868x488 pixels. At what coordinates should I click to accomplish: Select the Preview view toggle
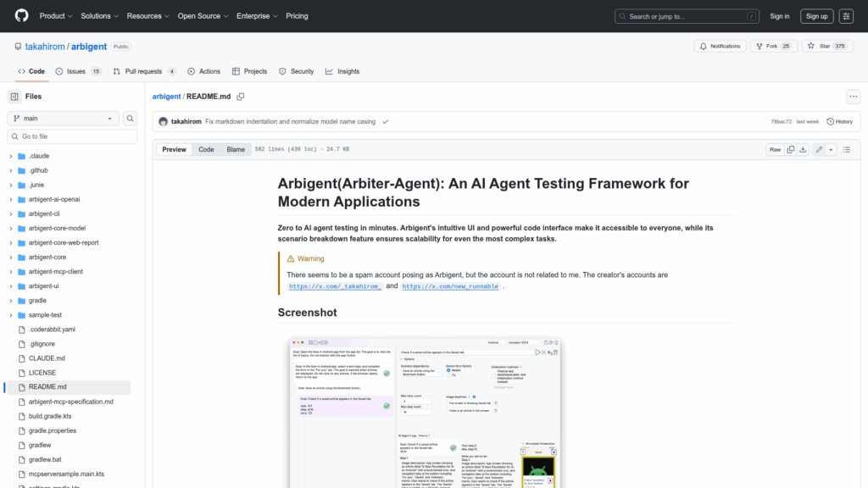(x=175, y=149)
